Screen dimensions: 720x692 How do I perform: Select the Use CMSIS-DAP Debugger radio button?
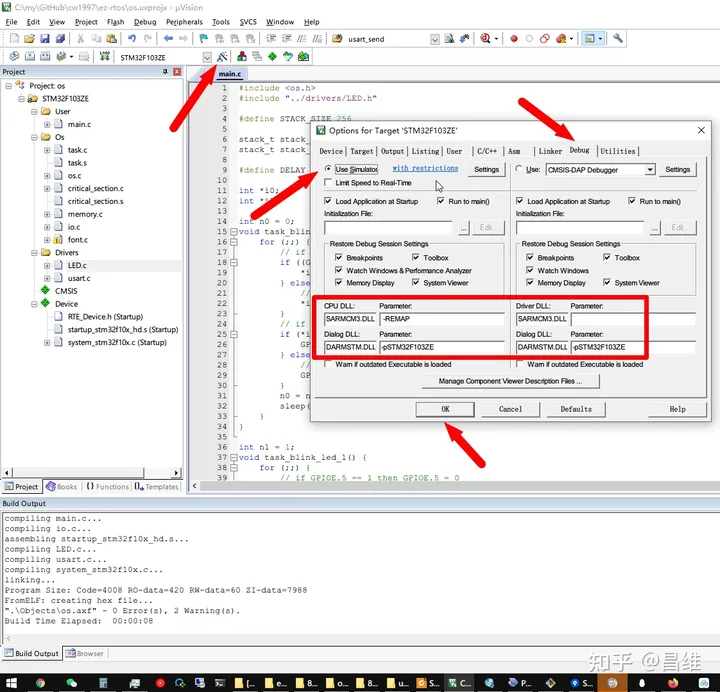tap(519, 169)
